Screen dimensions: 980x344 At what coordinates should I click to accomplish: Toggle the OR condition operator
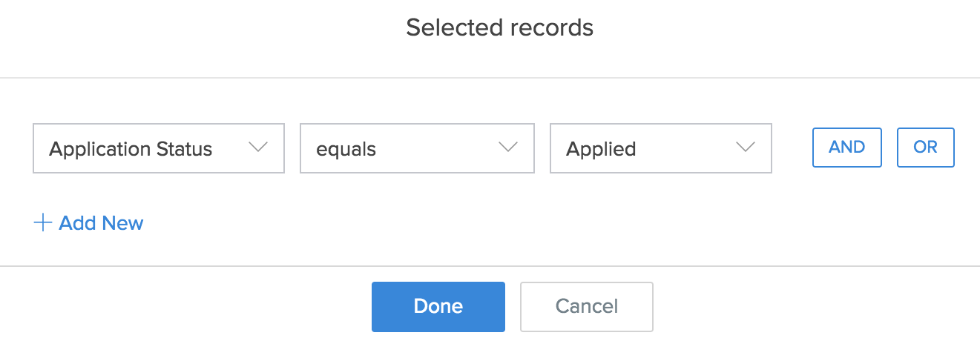[925, 148]
